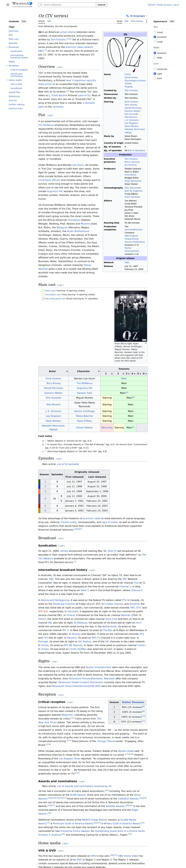
Task: Collapse Reception section in contents
Action: tap(7, 66)
